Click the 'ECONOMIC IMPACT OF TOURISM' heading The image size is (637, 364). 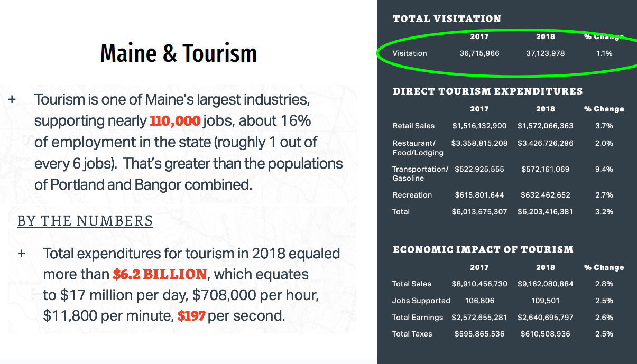[483, 249]
